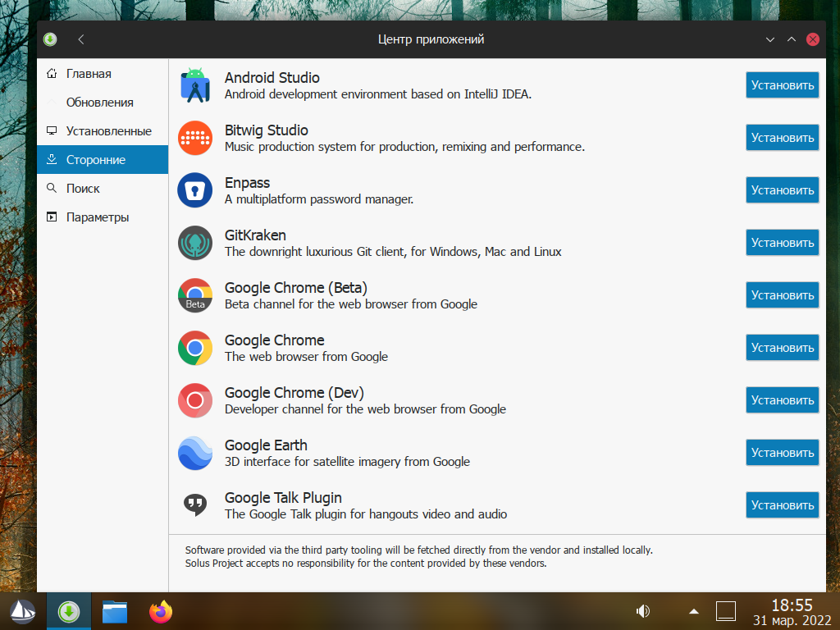This screenshot has width=840, height=630.
Task: Expand hidden system tray icons arrow
Action: [694, 611]
